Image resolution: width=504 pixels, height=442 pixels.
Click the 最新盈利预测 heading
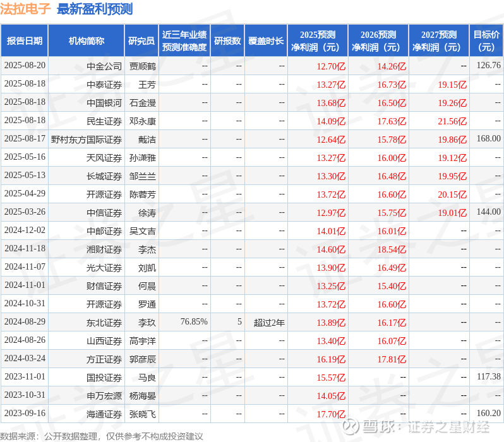pos(95,9)
